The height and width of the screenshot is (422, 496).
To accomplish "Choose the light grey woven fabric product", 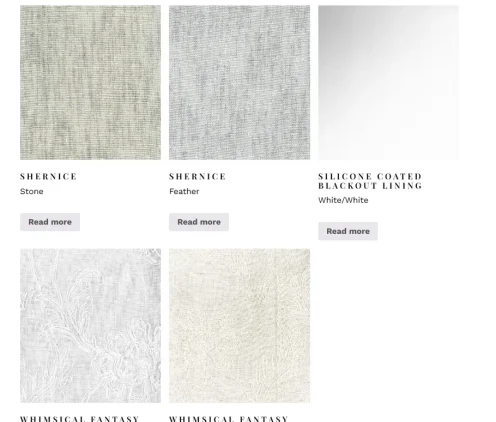I will [x=239, y=82].
